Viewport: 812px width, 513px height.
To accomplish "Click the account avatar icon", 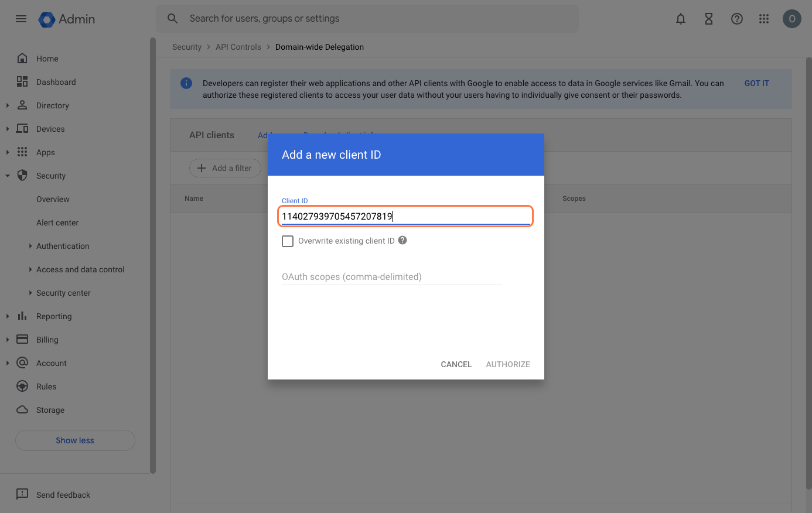I will click(791, 19).
